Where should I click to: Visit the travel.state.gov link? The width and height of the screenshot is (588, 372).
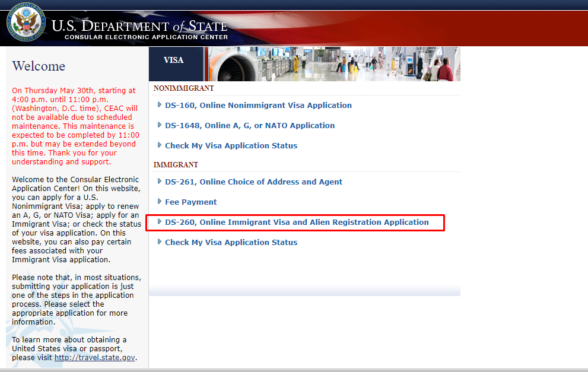pos(94,357)
